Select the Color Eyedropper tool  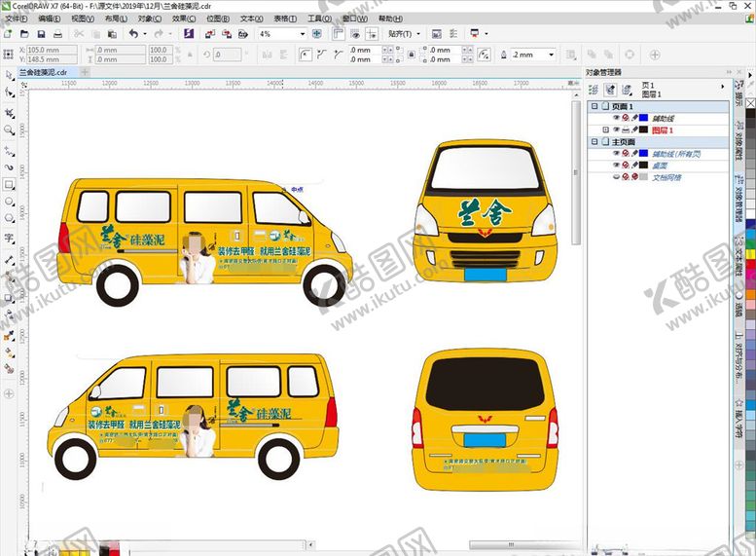coord(9,335)
